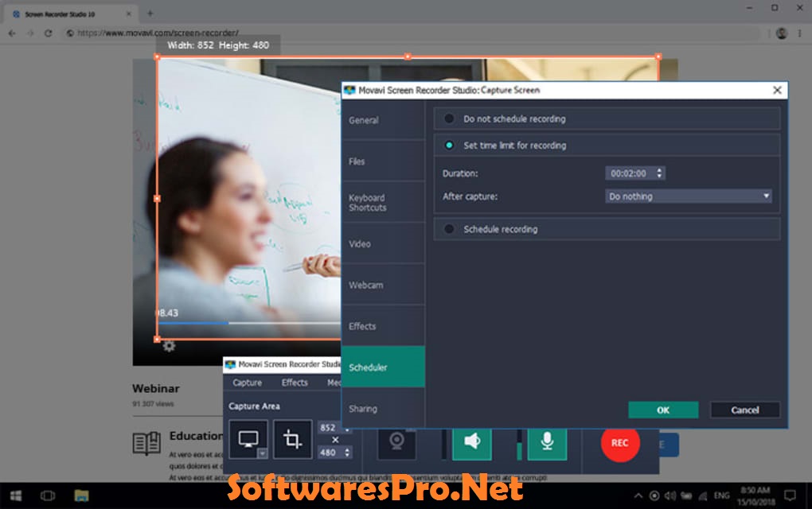Open video player settings gear
The width and height of the screenshot is (812, 509).
pos(170,346)
